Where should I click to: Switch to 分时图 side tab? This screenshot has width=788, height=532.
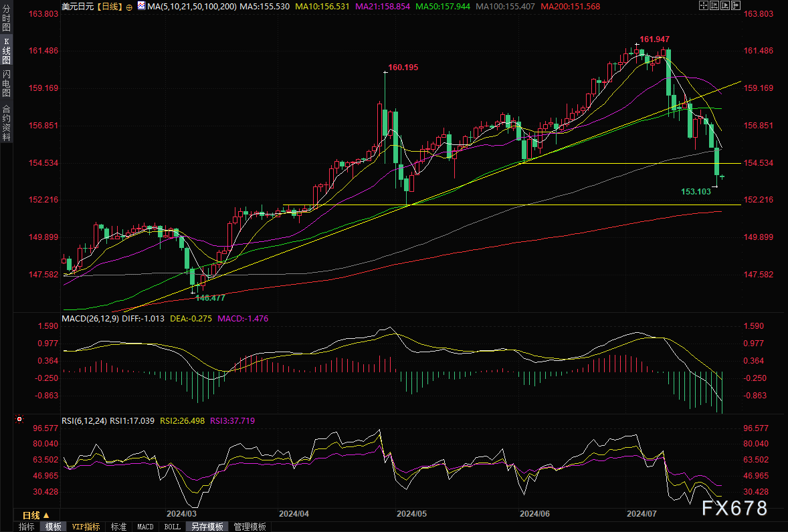[7, 19]
